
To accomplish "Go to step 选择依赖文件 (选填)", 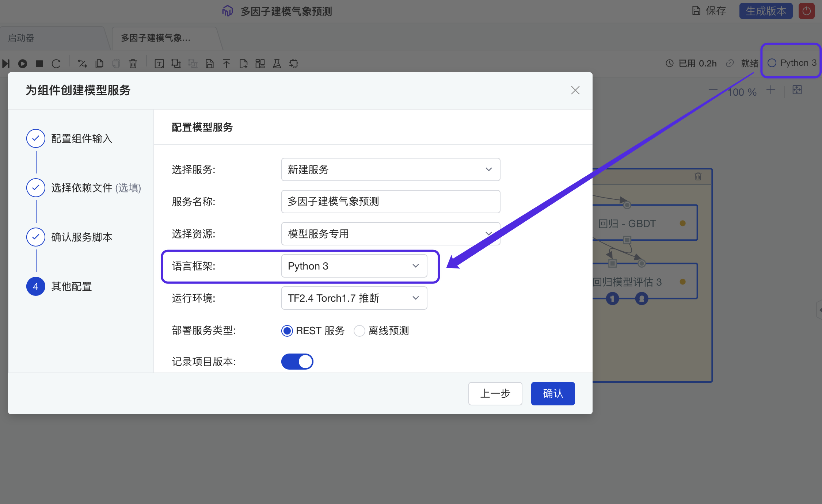I will point(84,188).
